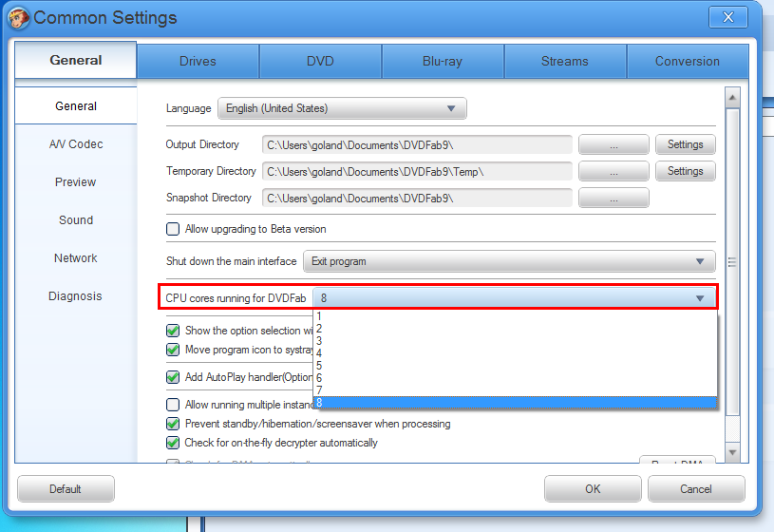This screenshot has width=774, height=532.
Task: Switch to the Conversion tab
Action: pos(688,61)
